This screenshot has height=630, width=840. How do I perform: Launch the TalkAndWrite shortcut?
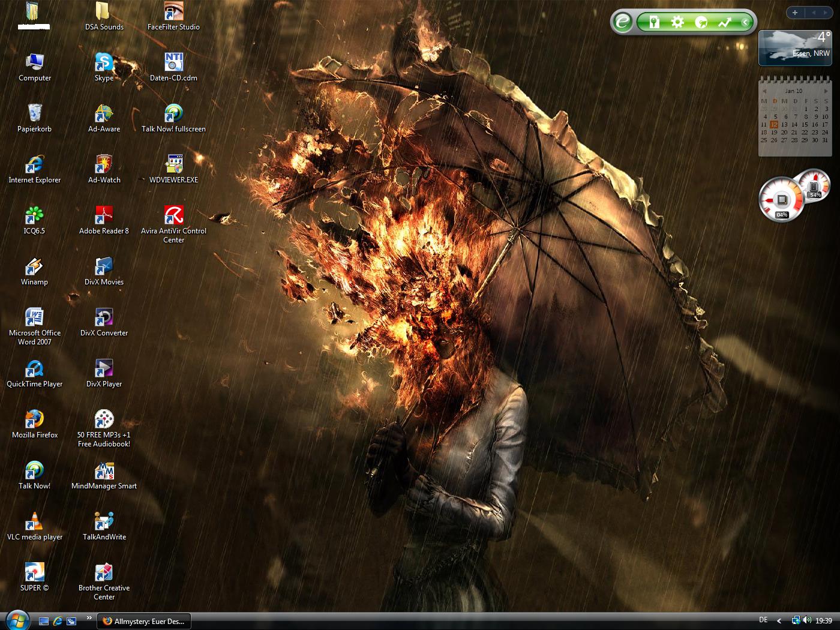coord(104,526)
